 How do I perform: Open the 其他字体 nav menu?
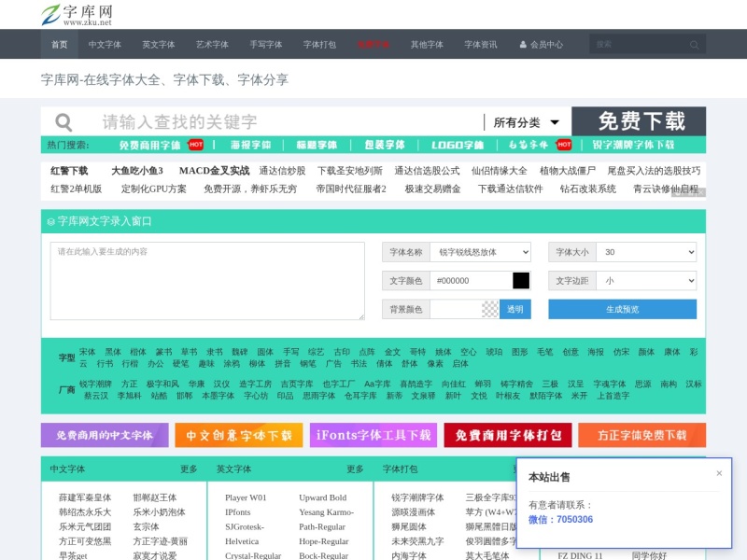(428, 44)
